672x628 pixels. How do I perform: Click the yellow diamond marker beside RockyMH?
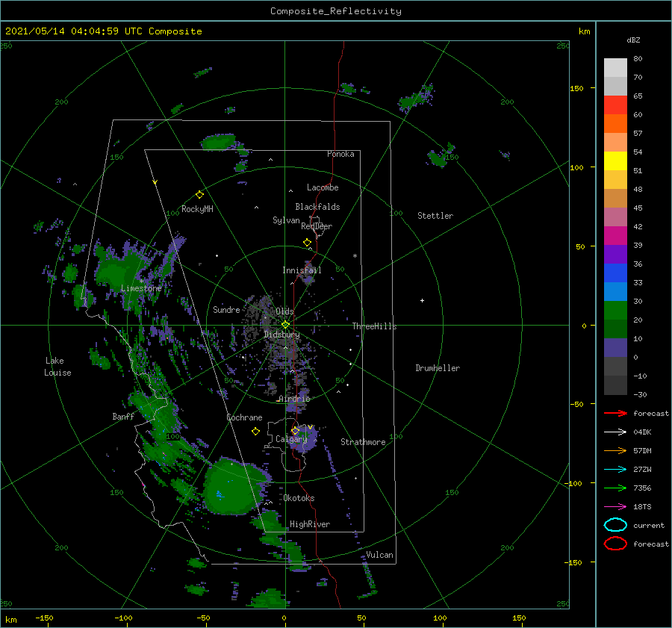[199, 195]
